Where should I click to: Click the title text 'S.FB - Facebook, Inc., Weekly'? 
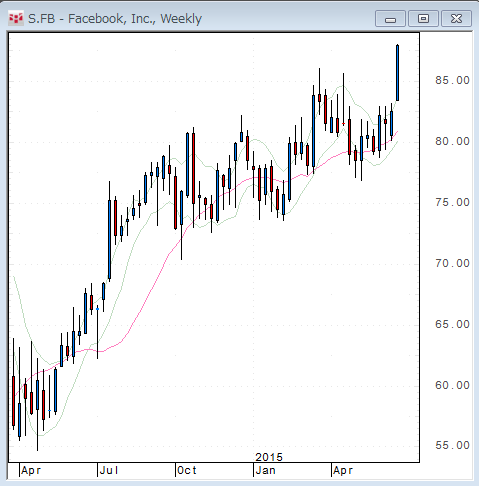115,19
